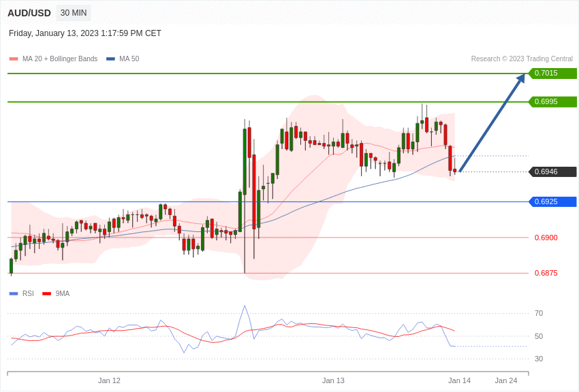Viewport: 579px width, 392px height.
Task: Click the 0.6946 current price tag
Action: coord(553,172)
